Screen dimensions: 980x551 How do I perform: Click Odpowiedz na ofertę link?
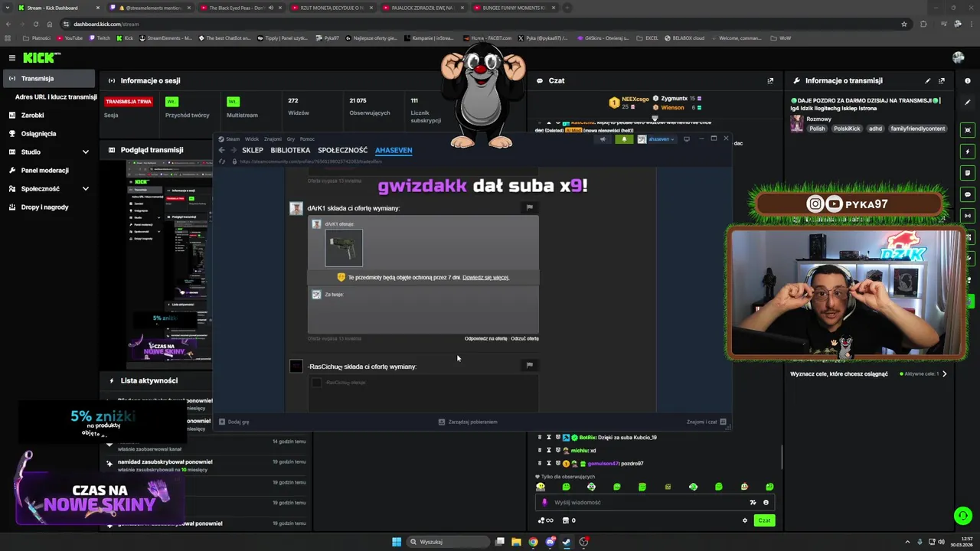485,338
